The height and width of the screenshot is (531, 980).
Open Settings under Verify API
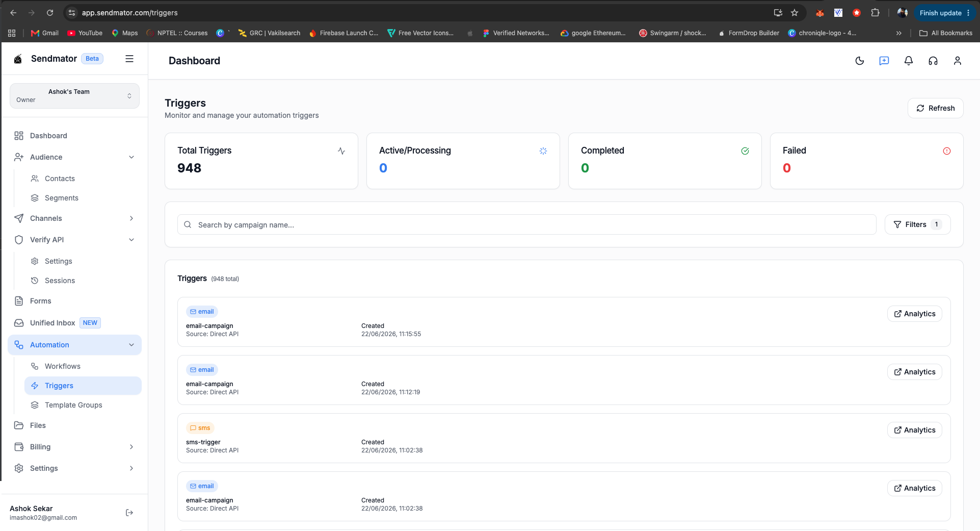83,261
